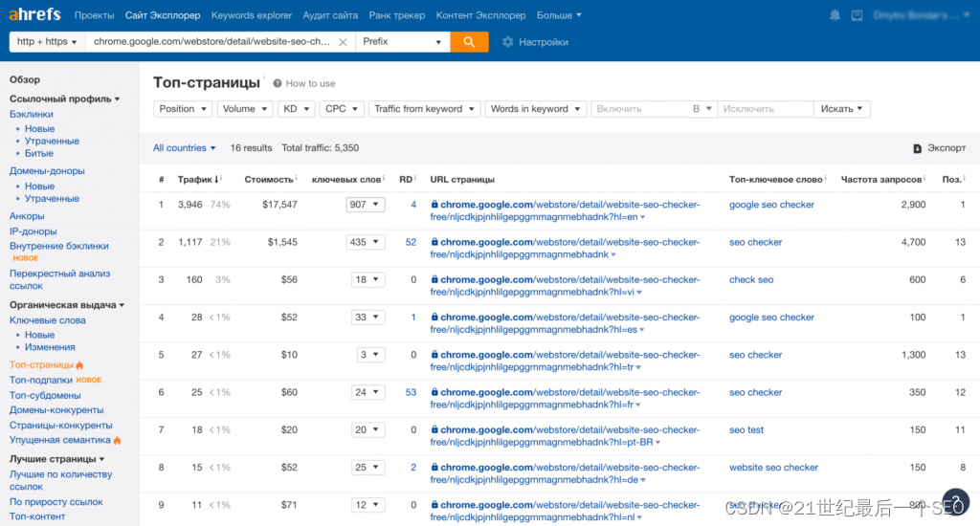Screen dimensions: 980x526
Task: Click keyword link seo test
Action: [x=746, y=429]
